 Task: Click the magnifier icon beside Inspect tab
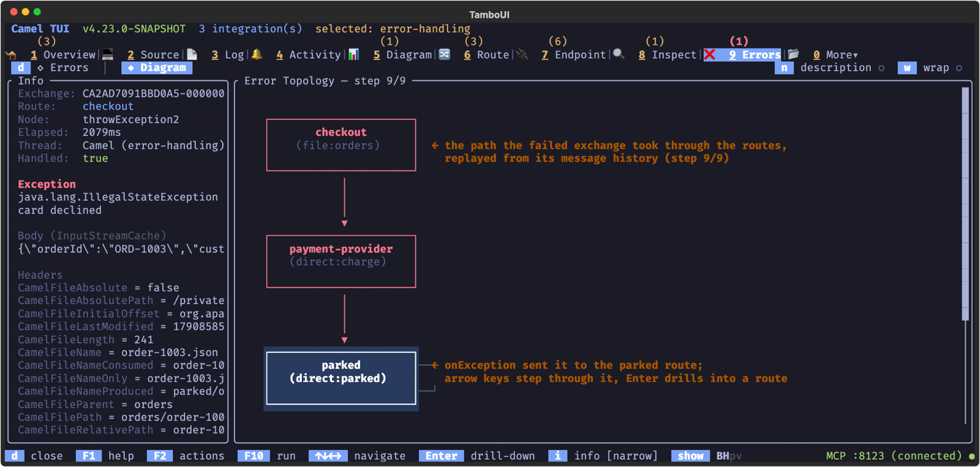619,55
